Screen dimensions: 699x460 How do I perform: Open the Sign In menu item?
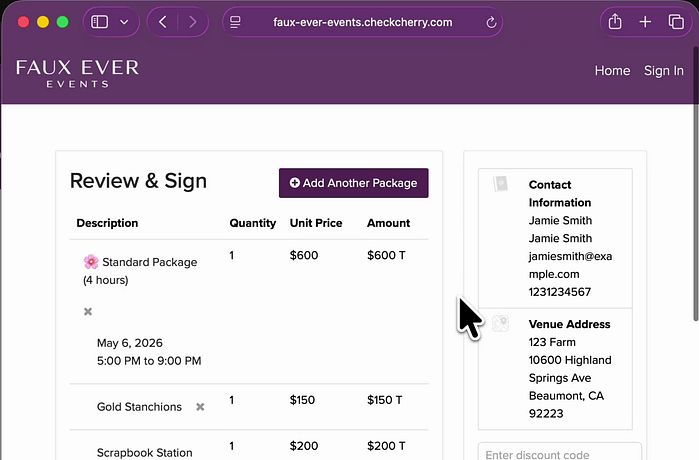[664, 71]
